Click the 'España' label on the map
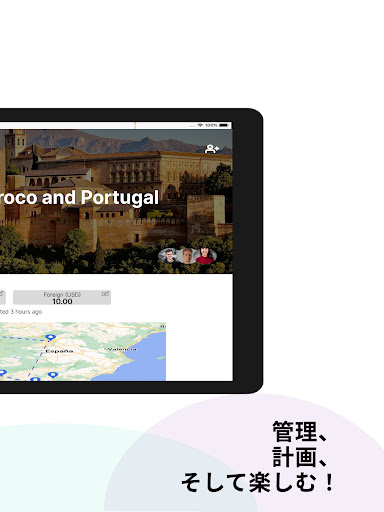The image size is (384, 512). 59,351
